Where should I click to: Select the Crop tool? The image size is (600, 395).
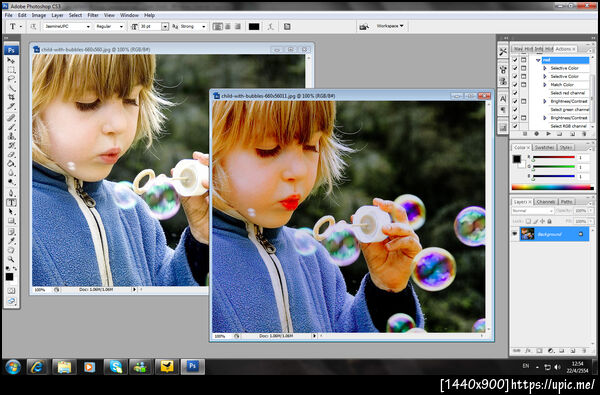pos(11,98)
